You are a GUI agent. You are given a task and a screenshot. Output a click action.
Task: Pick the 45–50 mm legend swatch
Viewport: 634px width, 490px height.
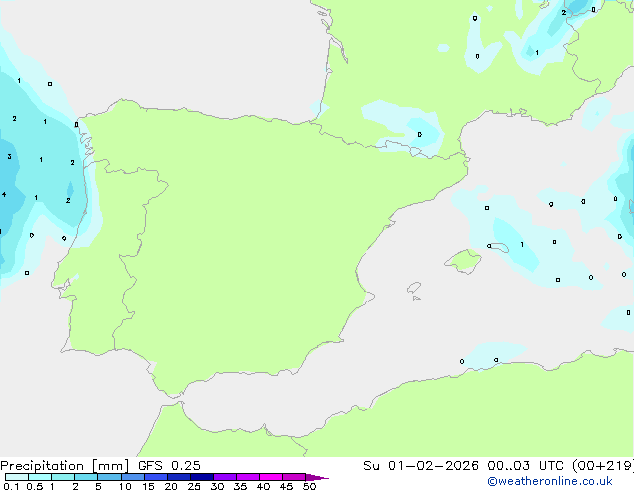coord(294,477)
